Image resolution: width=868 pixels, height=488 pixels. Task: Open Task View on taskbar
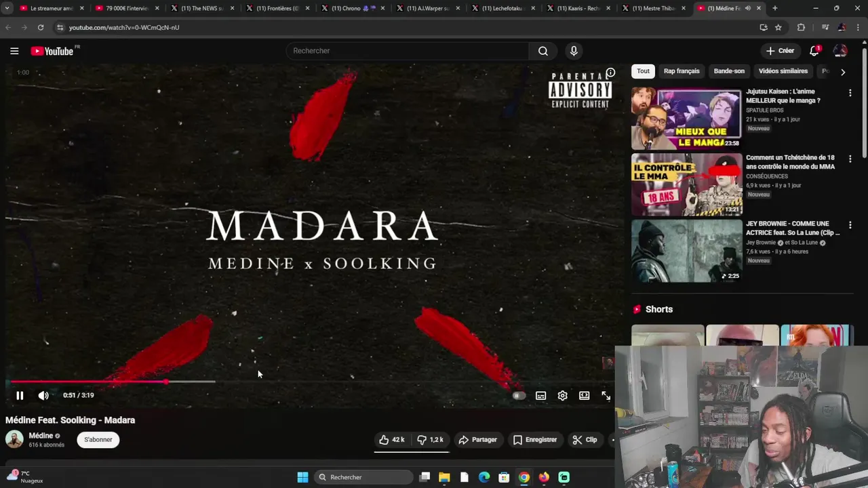(425, 477)
